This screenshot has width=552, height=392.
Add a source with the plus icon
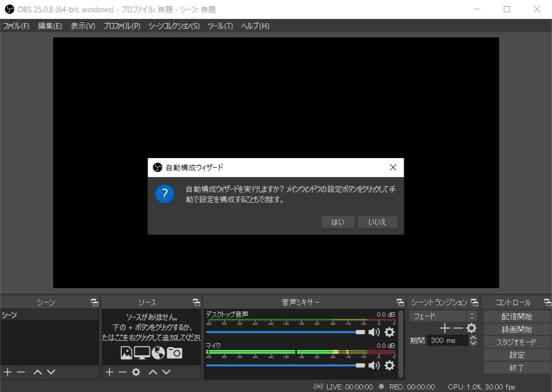click(x=110, y=372)
